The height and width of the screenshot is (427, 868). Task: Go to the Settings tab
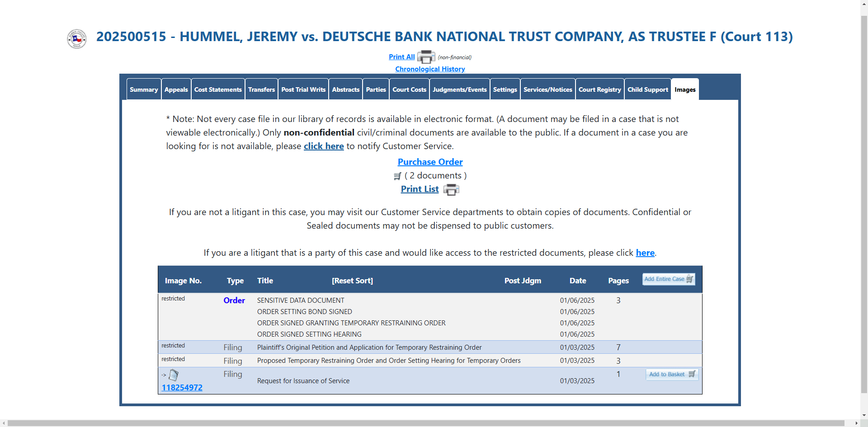click(505, 89)
